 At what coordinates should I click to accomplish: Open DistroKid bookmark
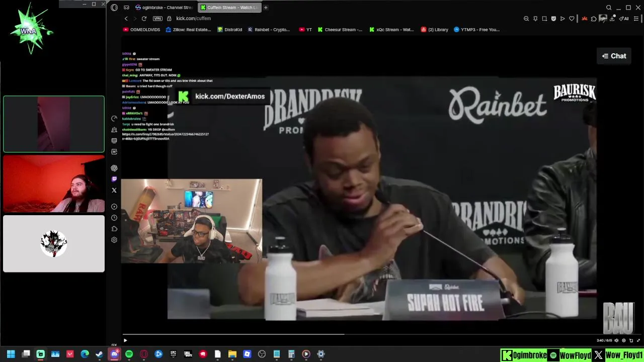click(x=229, y=30)
